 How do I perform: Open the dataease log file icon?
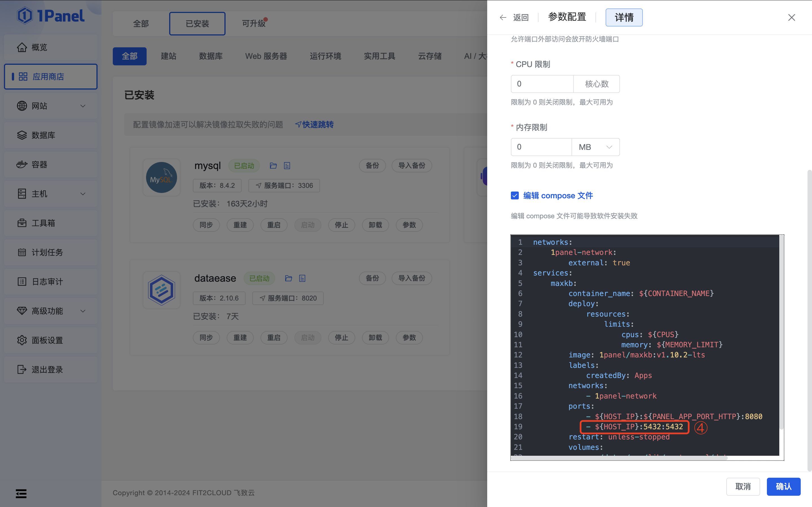pyautogui.click(x=302, y=278)
